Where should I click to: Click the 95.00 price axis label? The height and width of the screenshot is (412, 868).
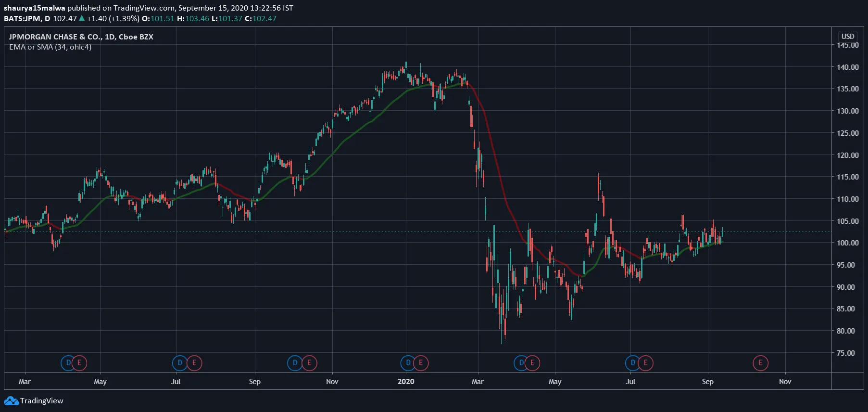point(846,265)
